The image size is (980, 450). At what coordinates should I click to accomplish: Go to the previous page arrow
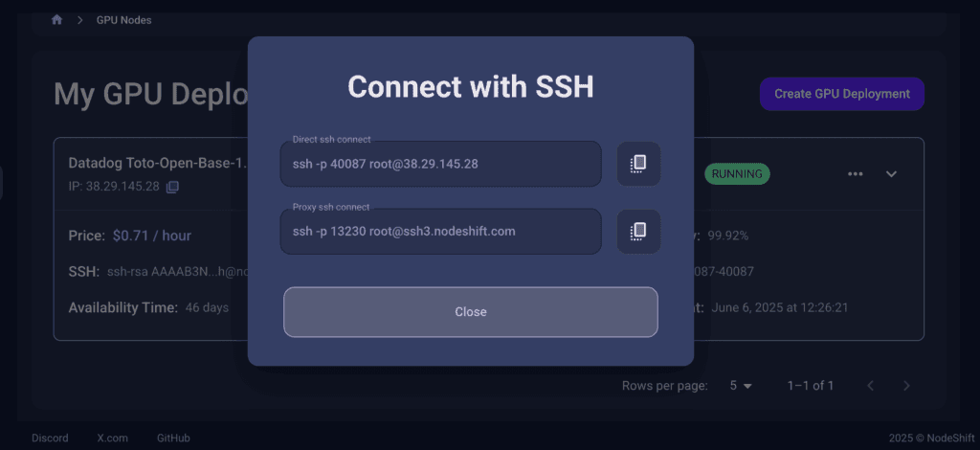pyautogui.click(x=870, y=386)
